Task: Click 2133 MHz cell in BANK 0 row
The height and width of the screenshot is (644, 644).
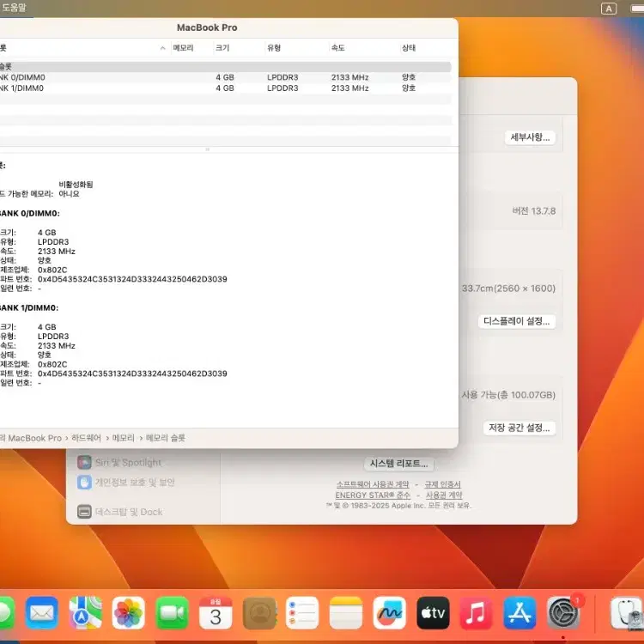Action: (x=350, y=77)
